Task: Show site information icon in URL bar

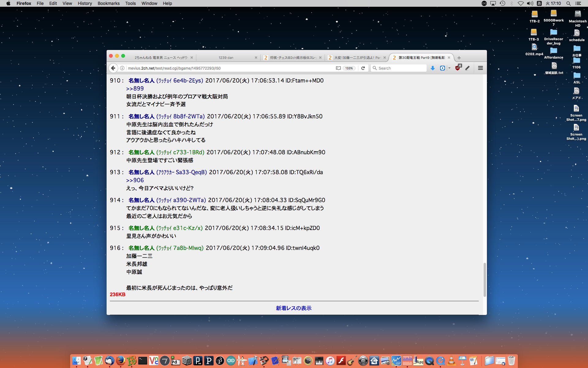Action: pos(122,68)
